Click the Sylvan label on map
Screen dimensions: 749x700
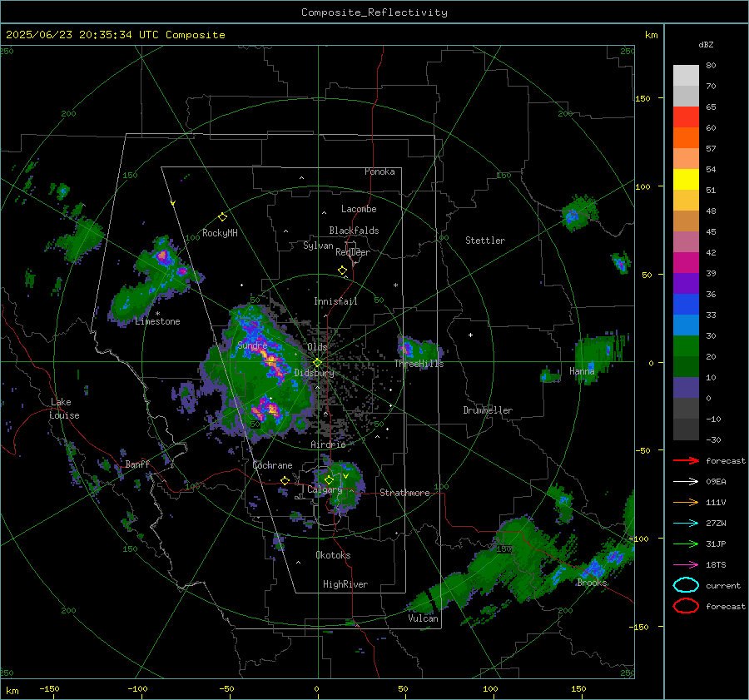[x=318, y=246]
